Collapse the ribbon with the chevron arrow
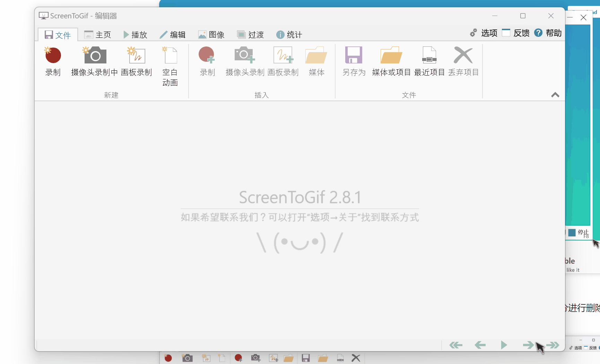This screenshot has width=600, height=364. (555, 95)
